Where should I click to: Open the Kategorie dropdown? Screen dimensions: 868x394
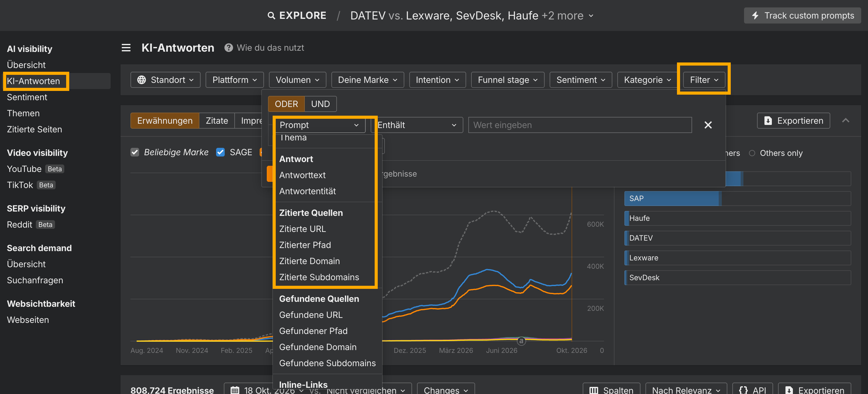tap(647, 80)
